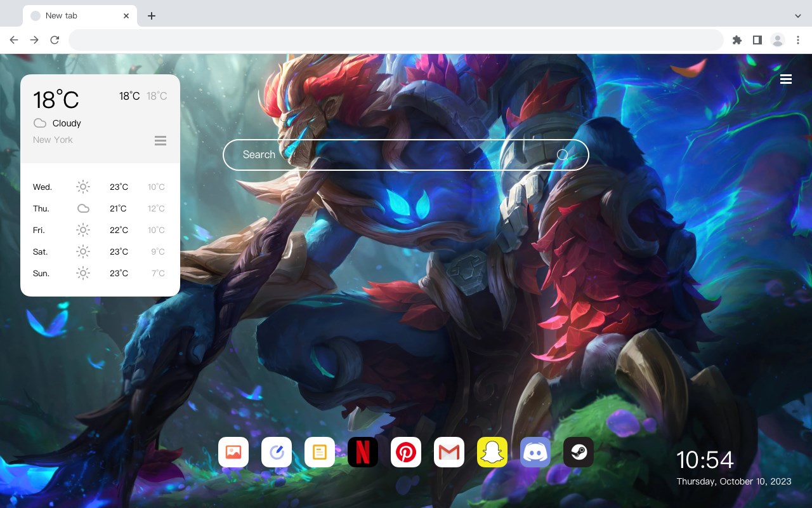Click the cloud icon beside Cloudy
Screen dimensions: 812x508
(x=39, y=123)
